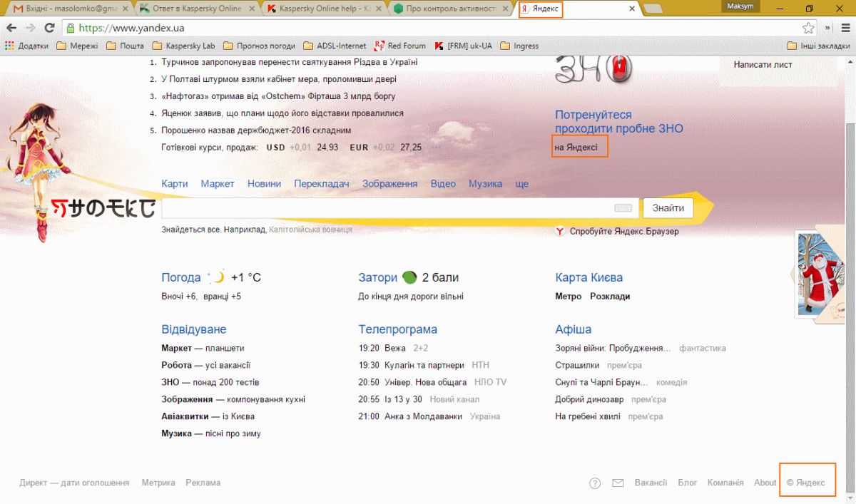The height and width of the screenshot is (504, 856).
Task: Click the site info lock icon in address bar
Action: pos(70,29)
